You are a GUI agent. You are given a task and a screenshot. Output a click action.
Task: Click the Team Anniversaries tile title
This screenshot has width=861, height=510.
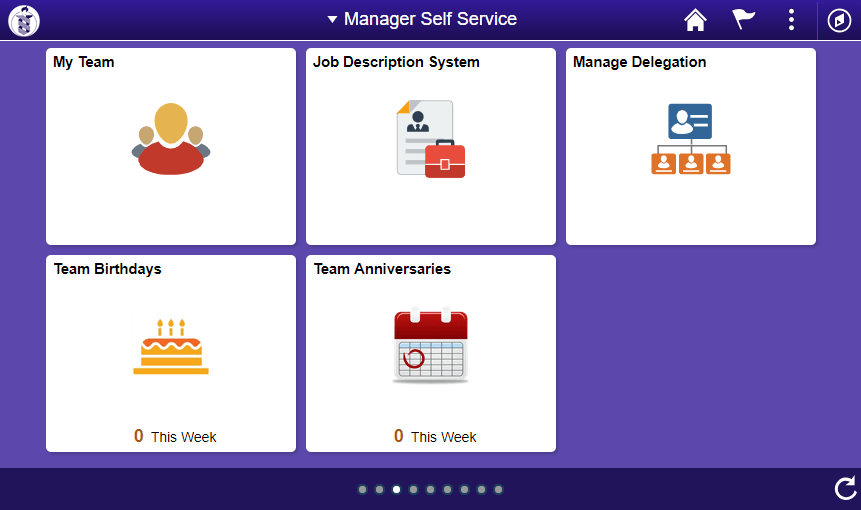click(x=382, y=269)
